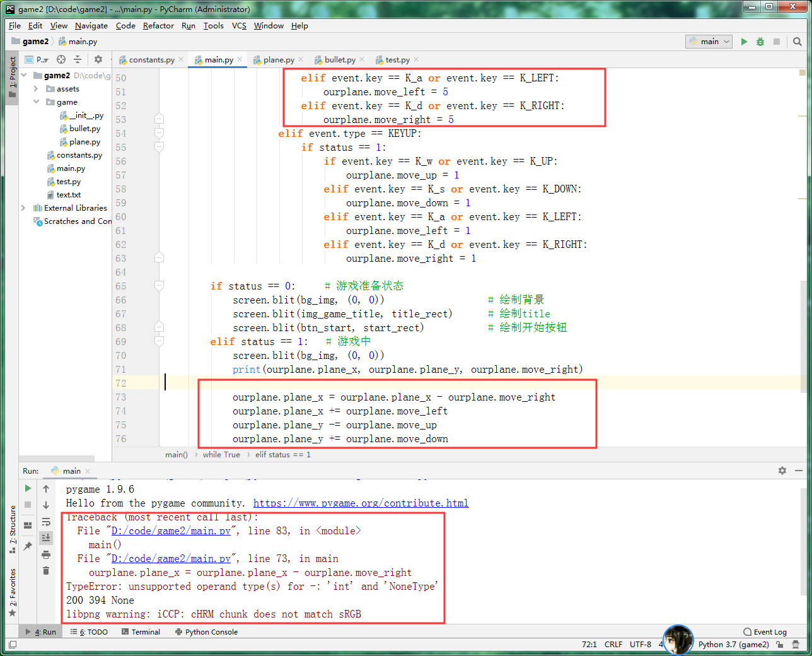The height and width of the screenshot is (656, 812).
Task: Clear all console output trash icon
Action: pos(46,571)
